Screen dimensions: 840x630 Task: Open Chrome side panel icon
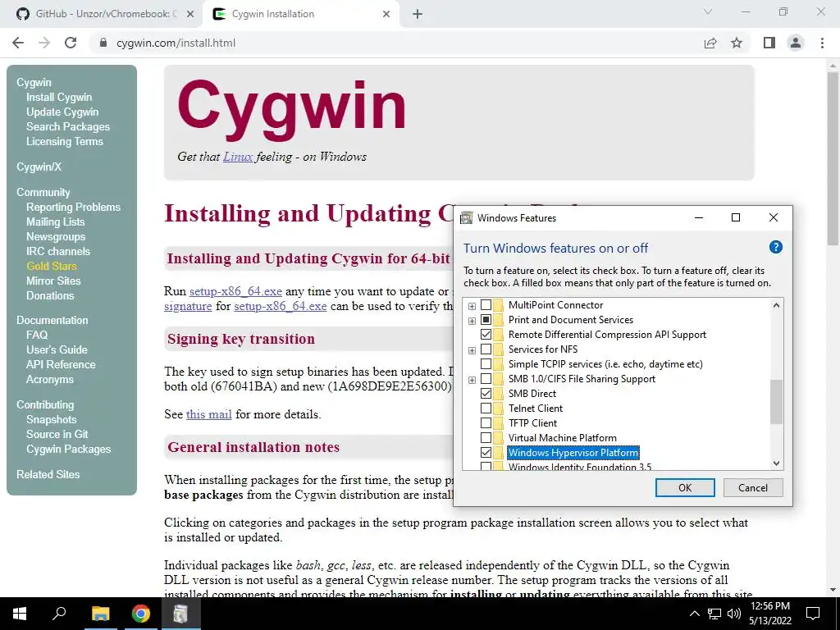769,43
